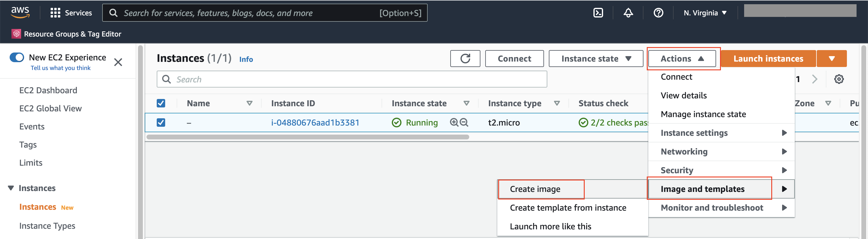
Task: Sort by Instance type column arrow
Action: tap(557, 103)
